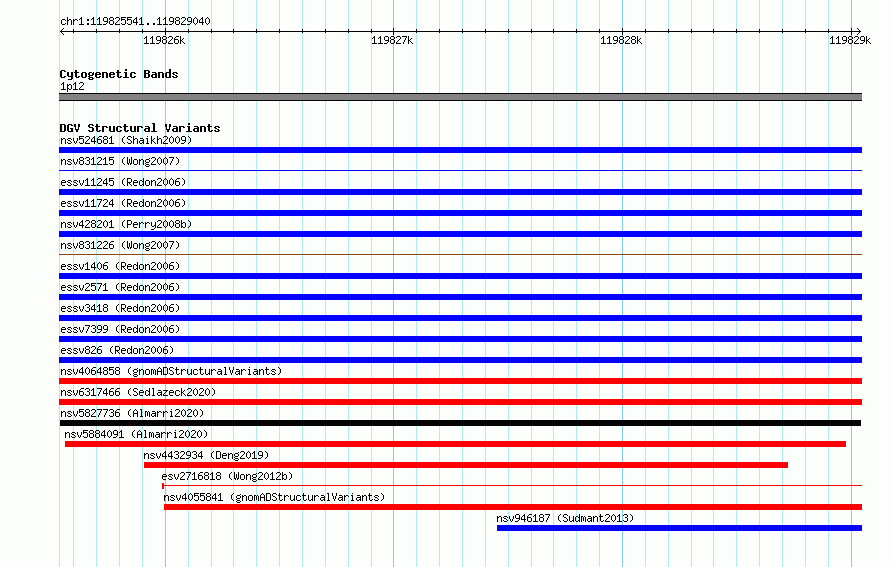
Task: Click essv11724 (Redon2006) label
Action: (x=123, y=203)
